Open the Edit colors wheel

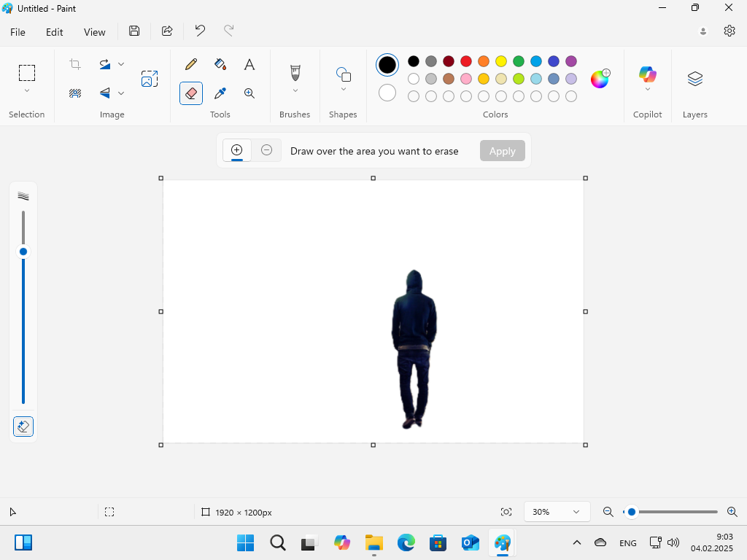pyautogui.click(x=600, y=79)
